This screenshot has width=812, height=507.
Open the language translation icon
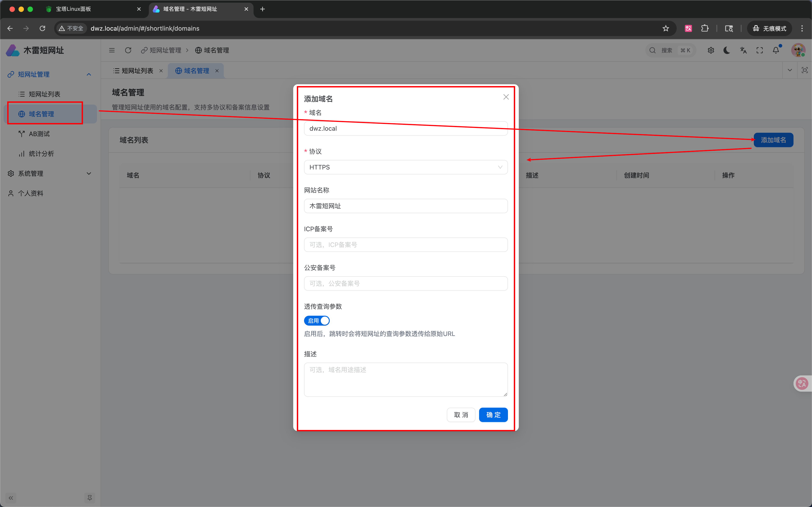coord(743,50)
